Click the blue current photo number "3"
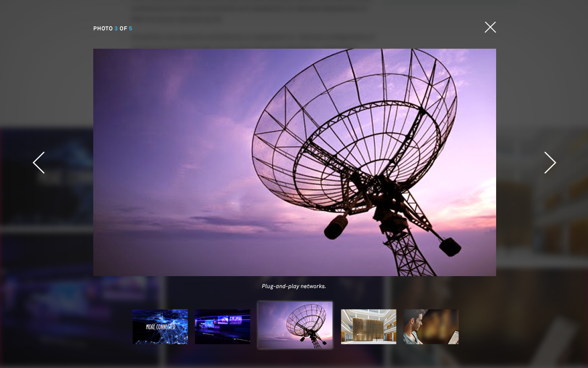The width and height of the screenshot is (588, 368). tap(116, 28)
